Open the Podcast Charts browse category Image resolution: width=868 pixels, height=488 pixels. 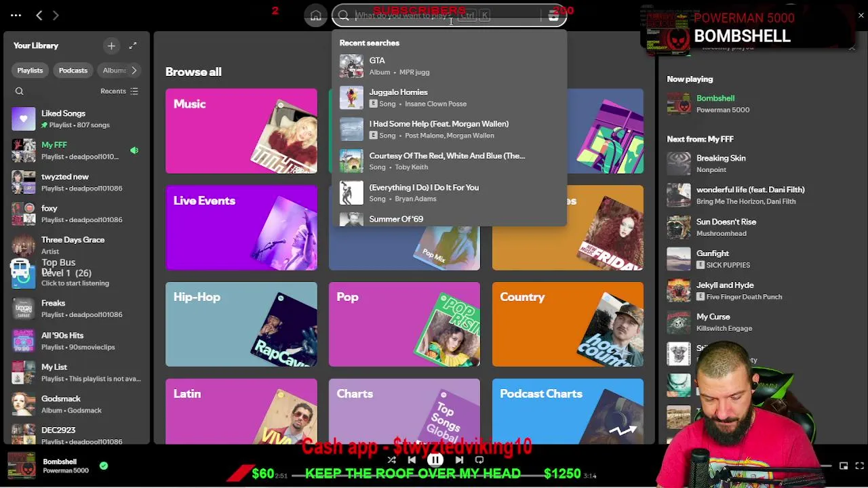568,411
